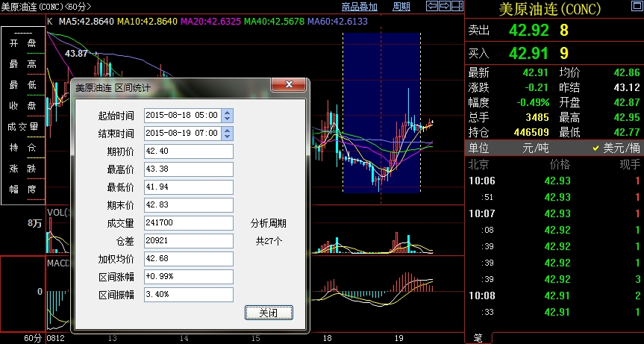
Task: Click the 60分 period label at bottom-left
Action: coord(32,338)
